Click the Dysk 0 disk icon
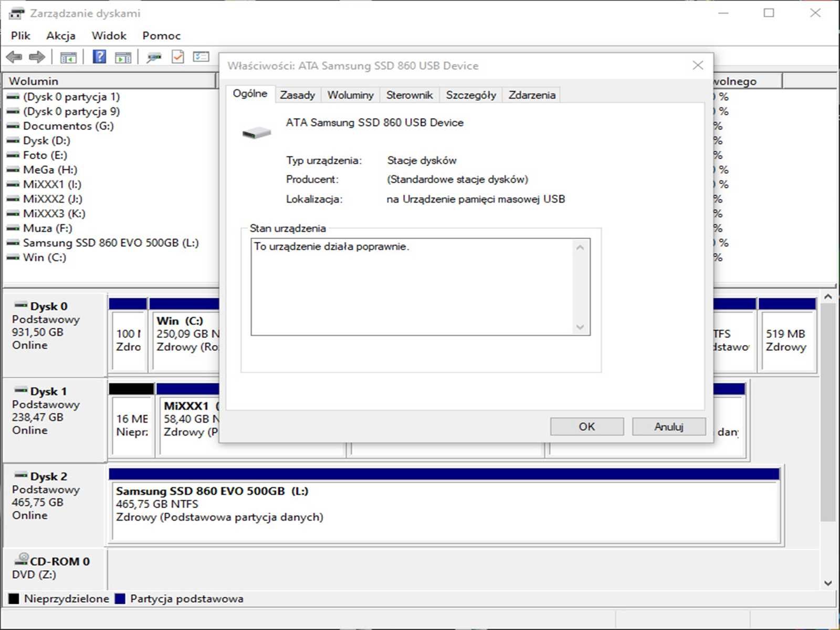This screenshot has height=630, width=840. click(x=21, y=305)
